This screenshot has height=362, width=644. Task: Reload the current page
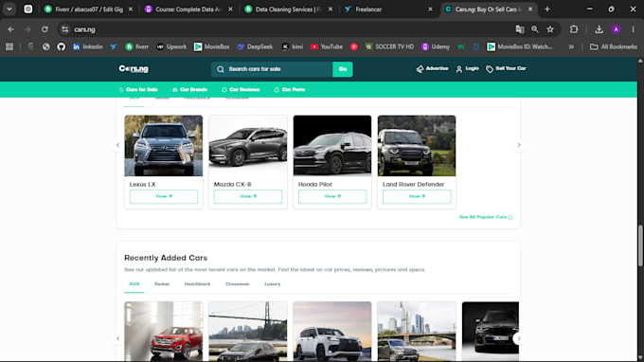(45, 29)
